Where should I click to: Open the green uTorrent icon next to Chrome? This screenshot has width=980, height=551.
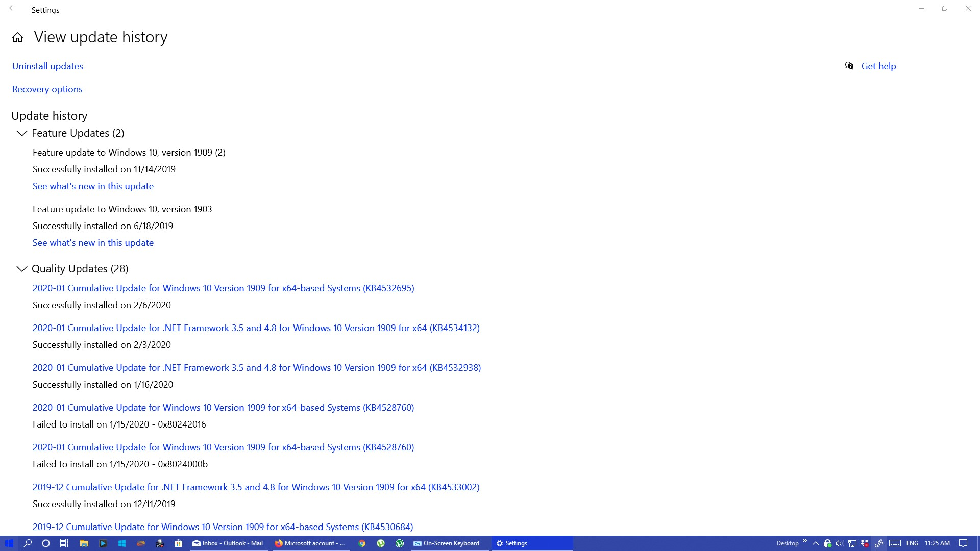coord(381,543)
